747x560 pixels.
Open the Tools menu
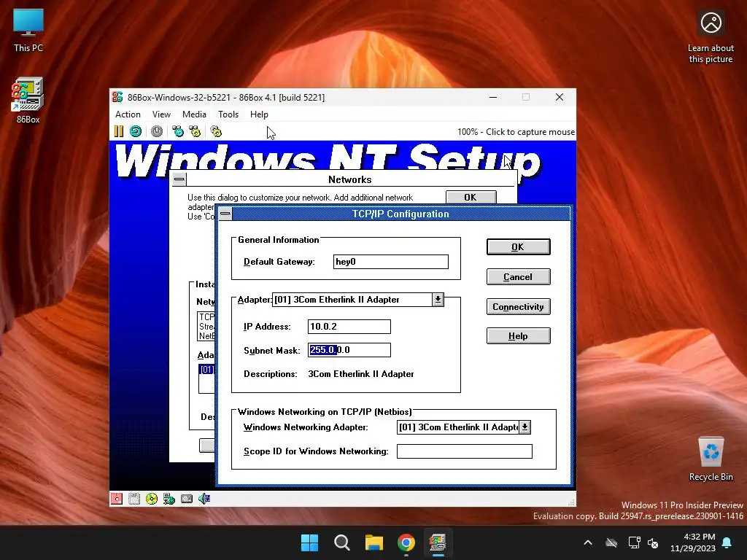[x=228, y=114]
